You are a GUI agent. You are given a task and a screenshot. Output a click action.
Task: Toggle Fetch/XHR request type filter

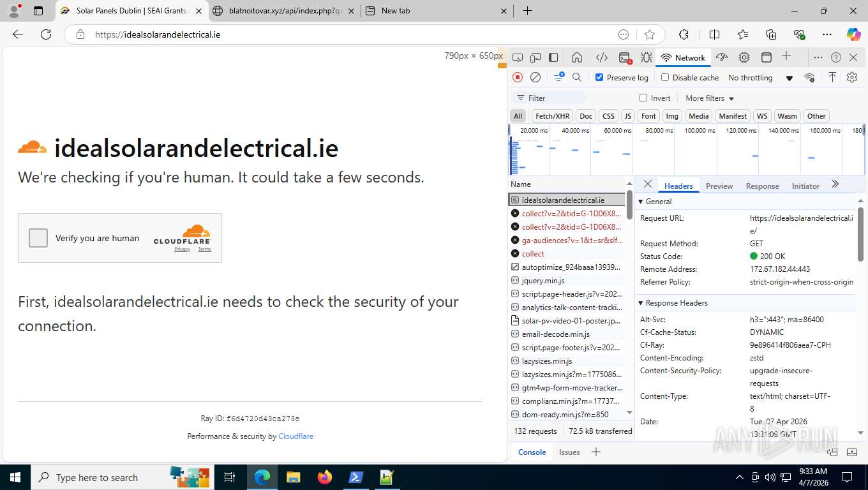[x=552, y=116]
